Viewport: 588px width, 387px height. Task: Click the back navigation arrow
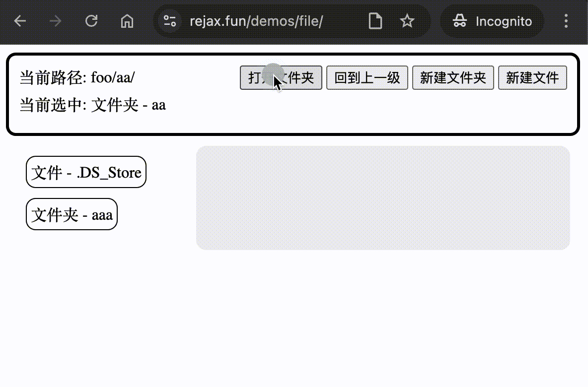tap(20, 21)
